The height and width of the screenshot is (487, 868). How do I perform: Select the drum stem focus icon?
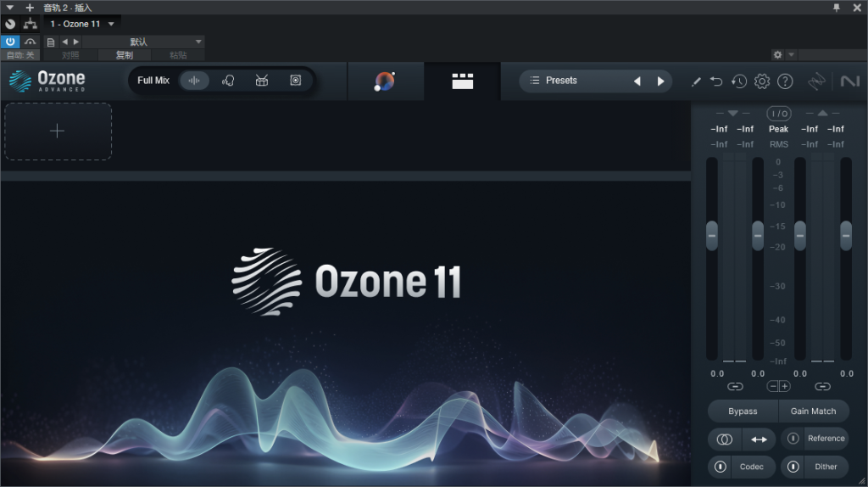pyautogui.click(x=262, y=81)
